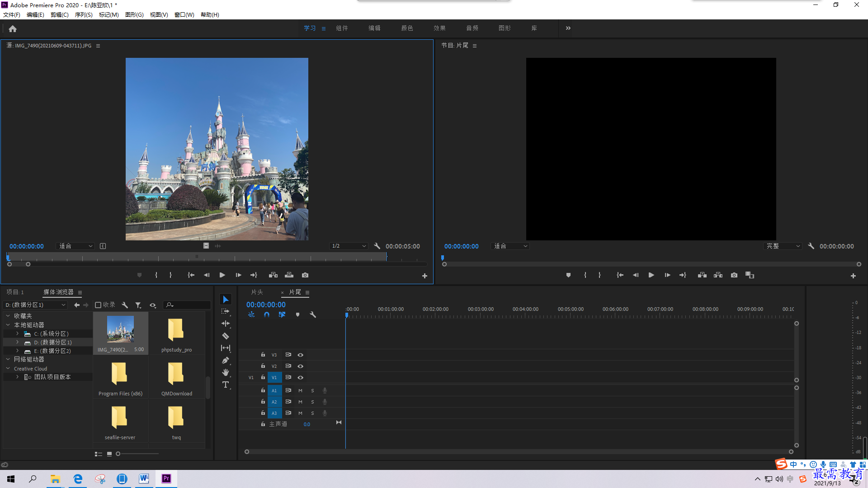Screen dimensions: 868x488
Task: Add marker in timeline panel
Action: [x=297, y=314]
